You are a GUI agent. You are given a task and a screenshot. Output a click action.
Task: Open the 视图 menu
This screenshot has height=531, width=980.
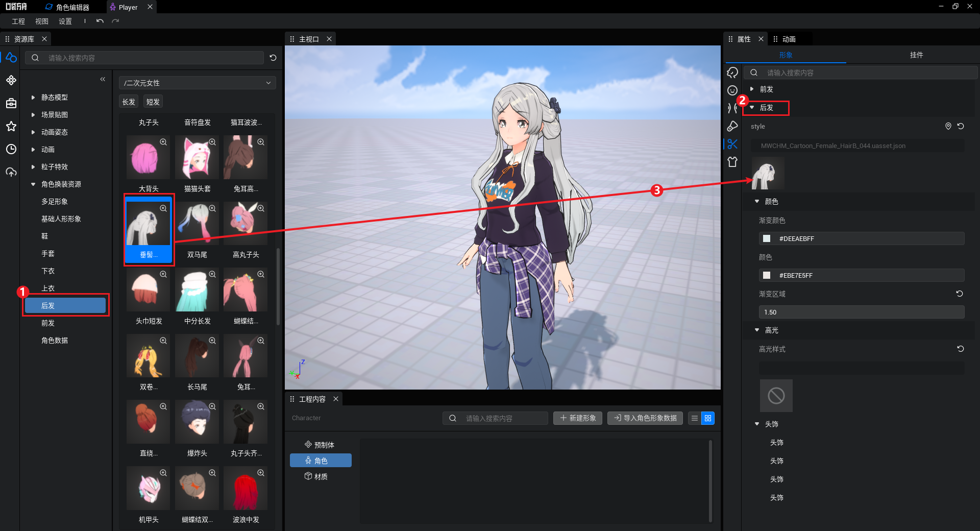point(42,21)
